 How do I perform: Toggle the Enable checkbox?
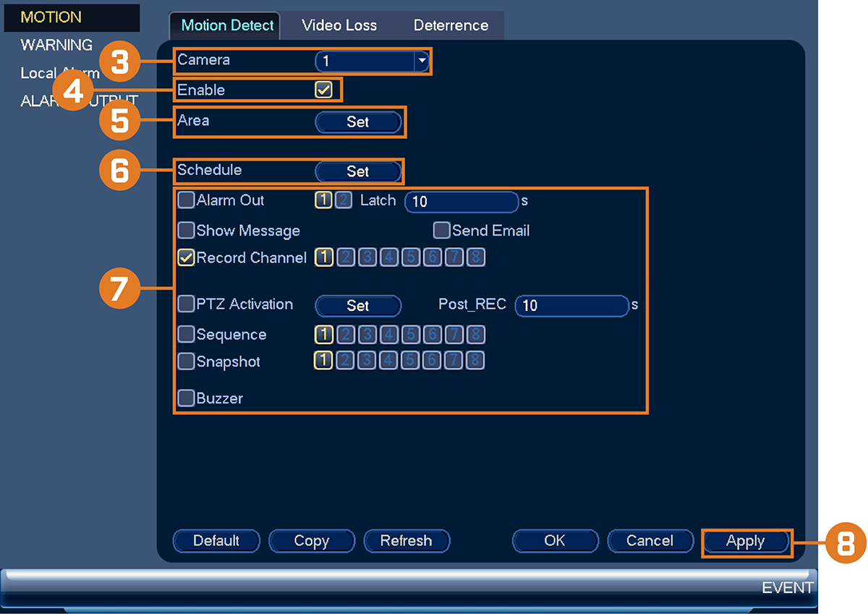[x=323, y=90]
